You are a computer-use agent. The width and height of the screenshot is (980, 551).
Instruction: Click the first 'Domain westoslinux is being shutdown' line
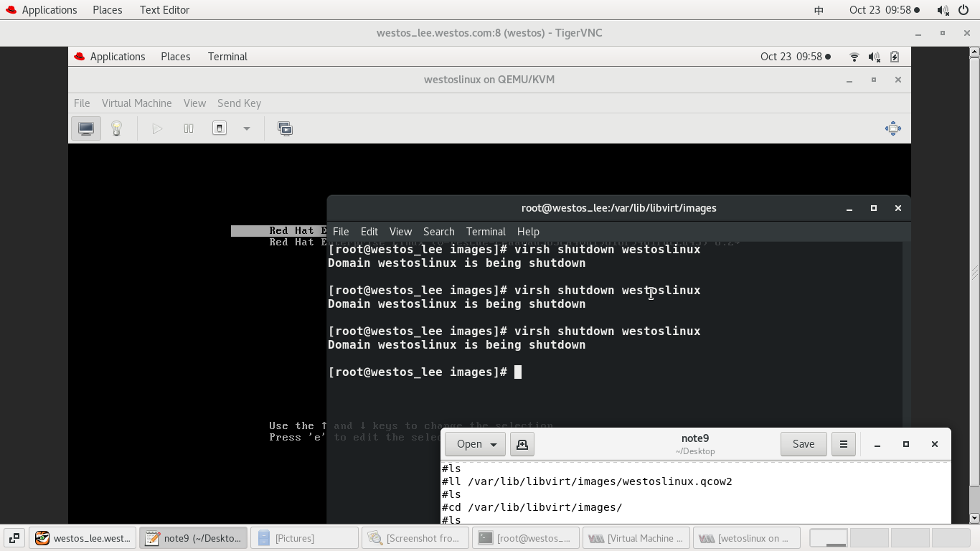point(456,263)
